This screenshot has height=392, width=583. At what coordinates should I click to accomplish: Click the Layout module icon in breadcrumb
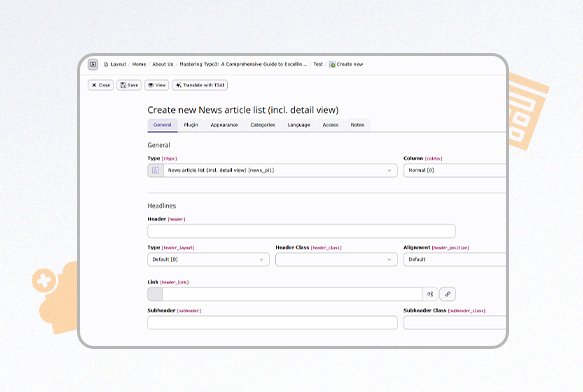[x=106, y=64]
